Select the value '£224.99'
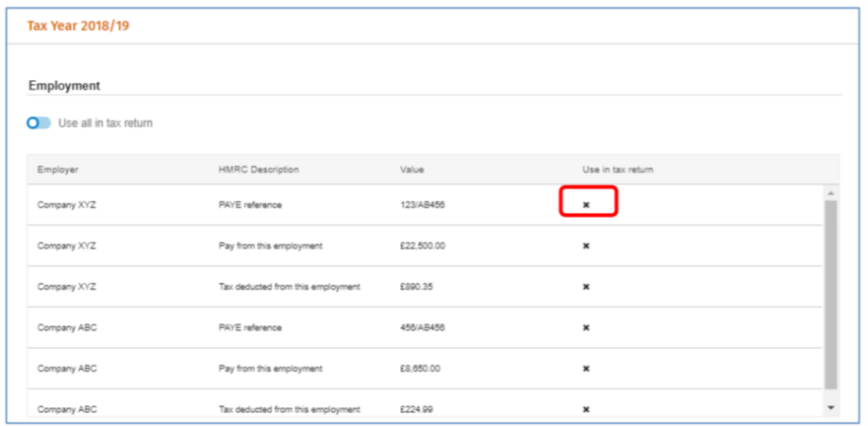 click(x=416, y=409)
